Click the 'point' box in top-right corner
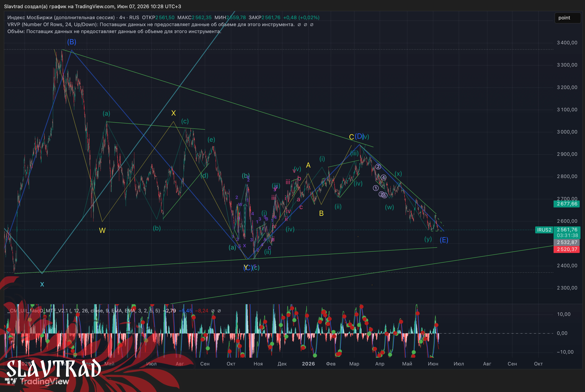Image resolution: width=585 pixels, height=392 pixels. click(568, 18)
